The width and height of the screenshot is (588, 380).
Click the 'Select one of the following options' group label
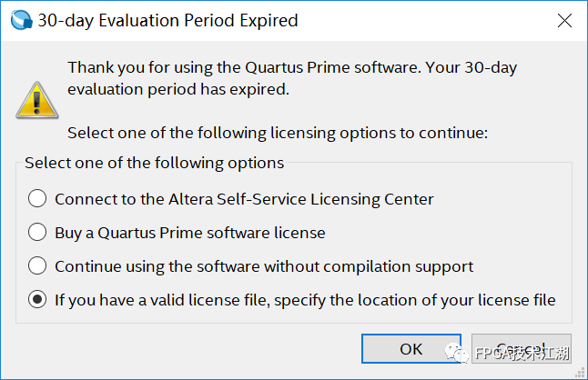(x=155, y=163)
